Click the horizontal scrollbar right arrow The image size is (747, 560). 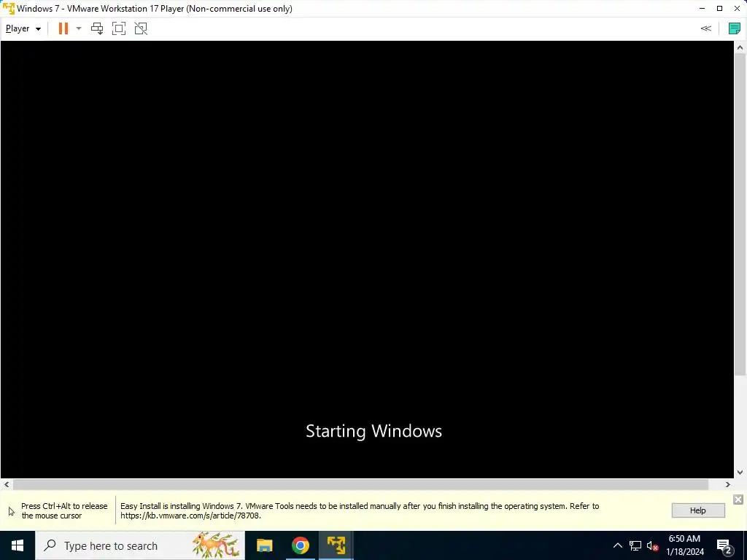[x=728, y=485]
